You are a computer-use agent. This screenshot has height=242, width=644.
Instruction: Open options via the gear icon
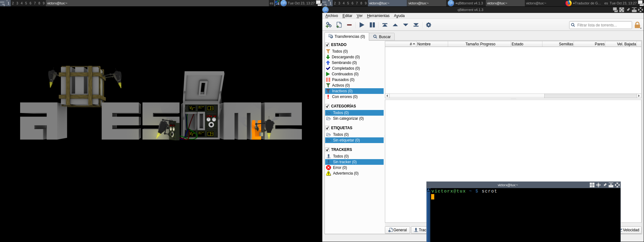429,25
